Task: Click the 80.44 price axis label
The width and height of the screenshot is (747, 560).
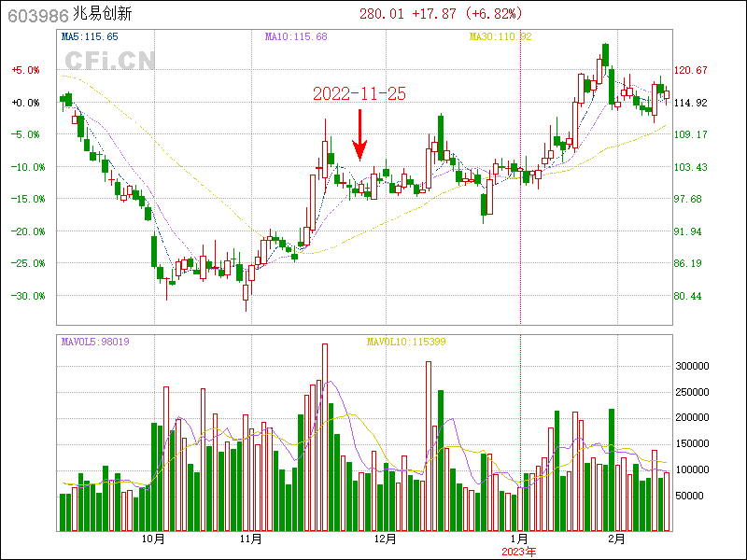Action: tap(687, 296)
